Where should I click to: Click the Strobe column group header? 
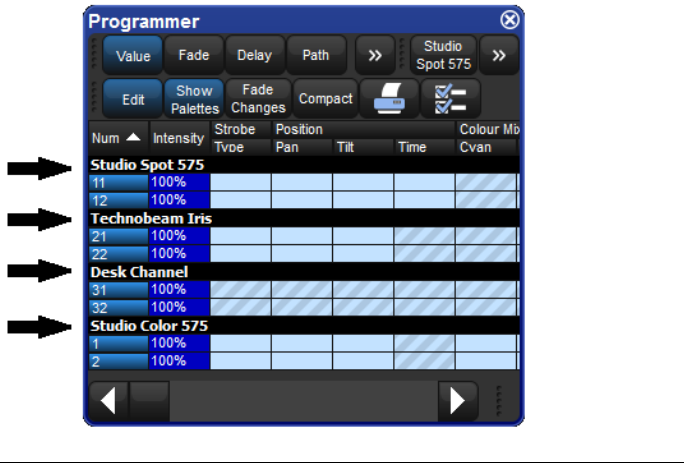click(241, 130)
